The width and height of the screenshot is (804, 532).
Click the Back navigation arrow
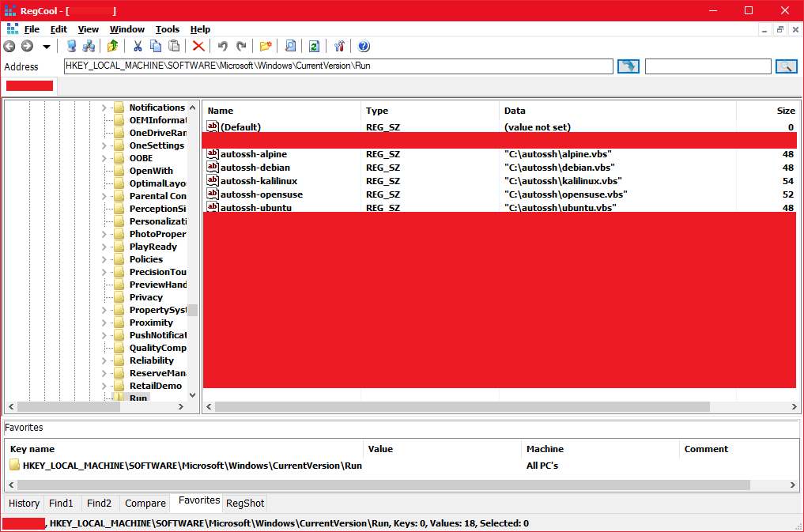9,46
